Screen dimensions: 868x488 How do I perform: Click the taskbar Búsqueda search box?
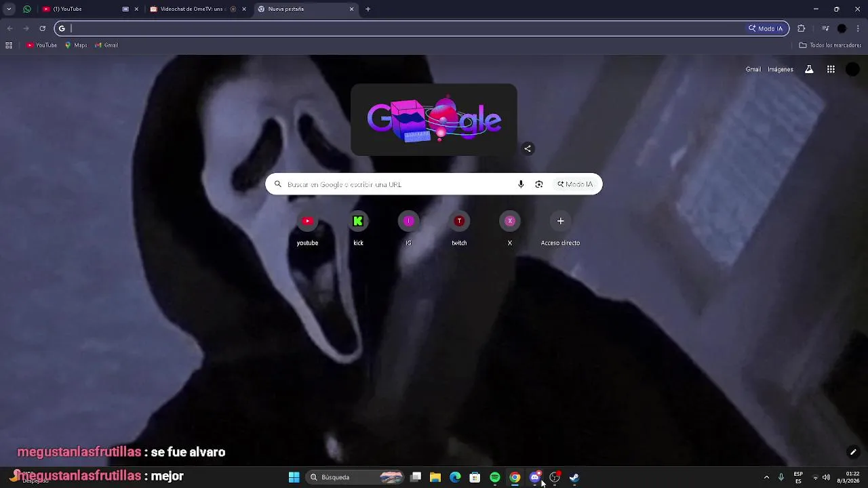tap(355, 477)
